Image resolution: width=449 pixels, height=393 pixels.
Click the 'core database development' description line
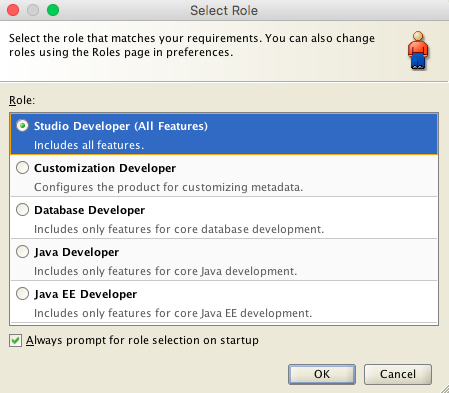pos(179,229)
